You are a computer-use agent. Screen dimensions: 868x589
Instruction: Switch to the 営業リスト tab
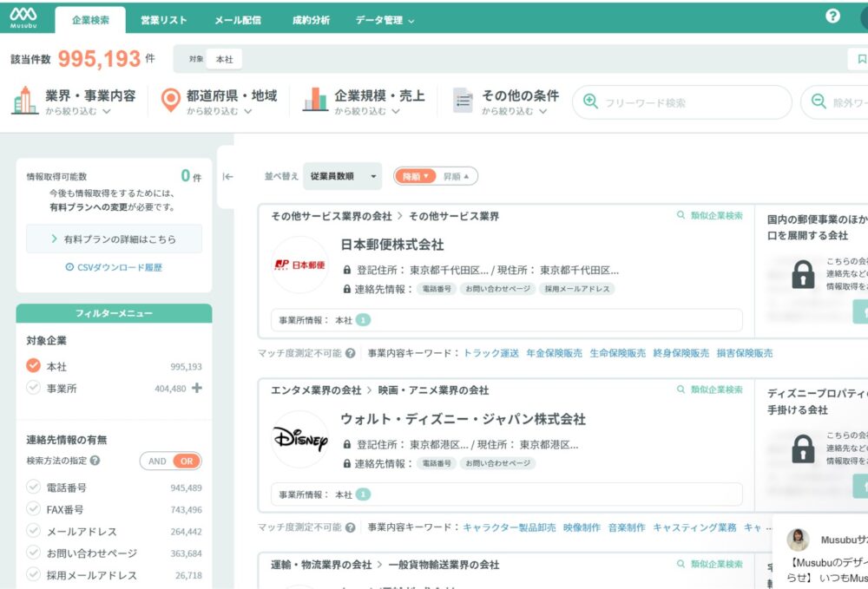(163, 21)
